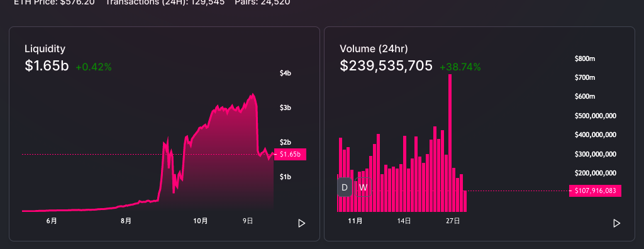
Task: Click the $600m axis label
Action: tap(585, 97)
